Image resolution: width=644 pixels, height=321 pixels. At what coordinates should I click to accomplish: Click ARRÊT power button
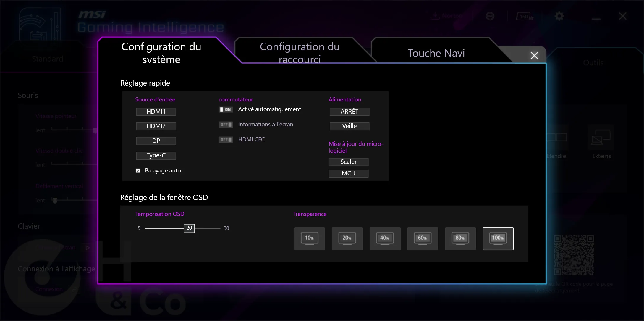click(x=349, y=112)
